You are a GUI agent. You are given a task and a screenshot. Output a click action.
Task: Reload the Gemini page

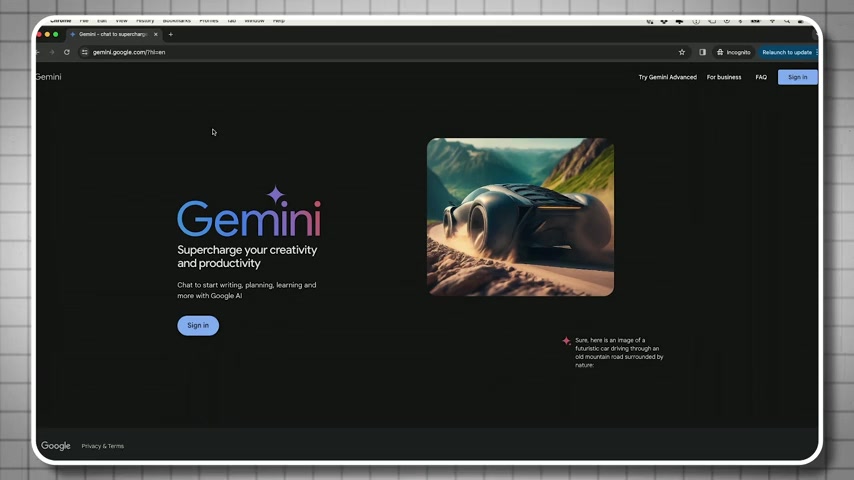66,52
